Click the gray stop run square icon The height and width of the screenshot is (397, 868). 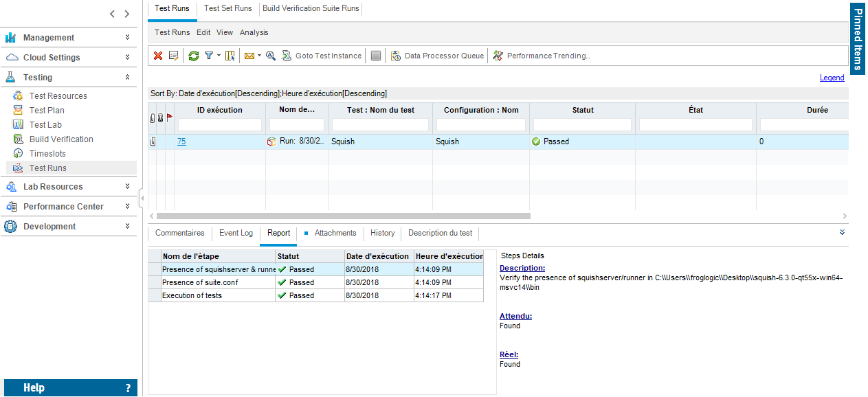pyautogui.click(x=375, y=56)
